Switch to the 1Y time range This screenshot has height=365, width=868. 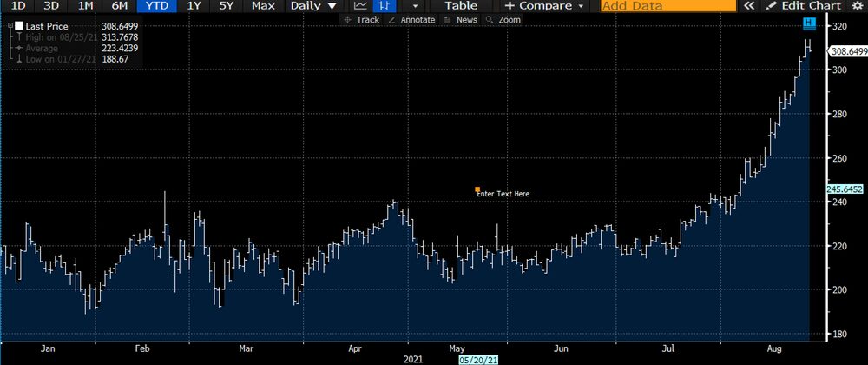[x=195, y=6]
